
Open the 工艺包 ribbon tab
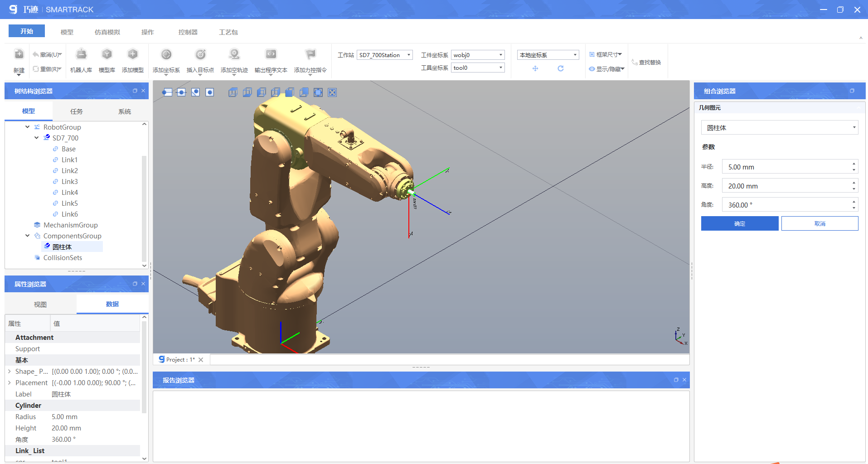pyautogui.click(x=228, y=32)
